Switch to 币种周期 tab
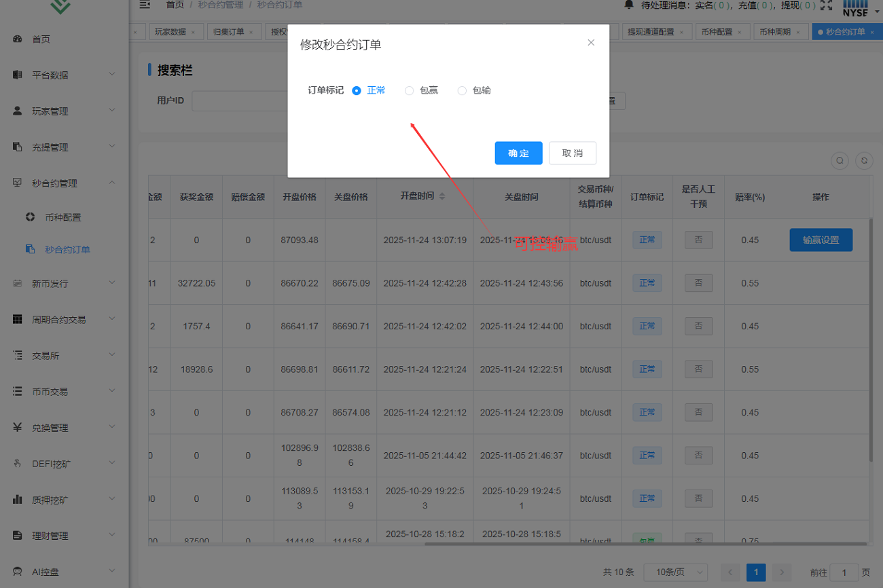Image resolution: width=883 pixels, height=588 pixels. coord(774,32)
